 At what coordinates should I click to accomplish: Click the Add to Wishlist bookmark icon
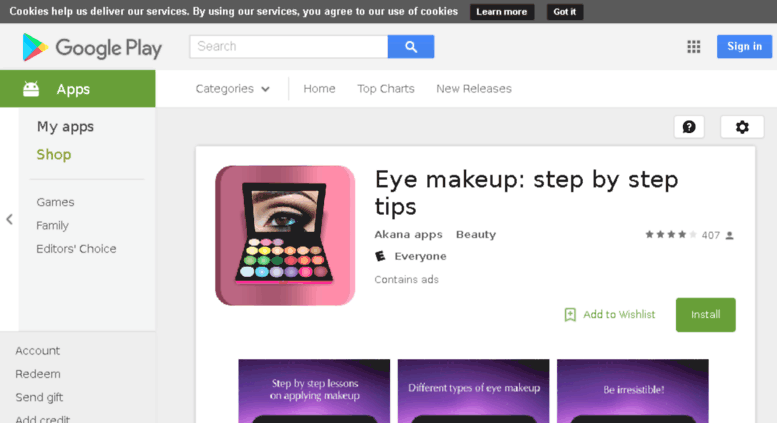(x=570, y=315)
